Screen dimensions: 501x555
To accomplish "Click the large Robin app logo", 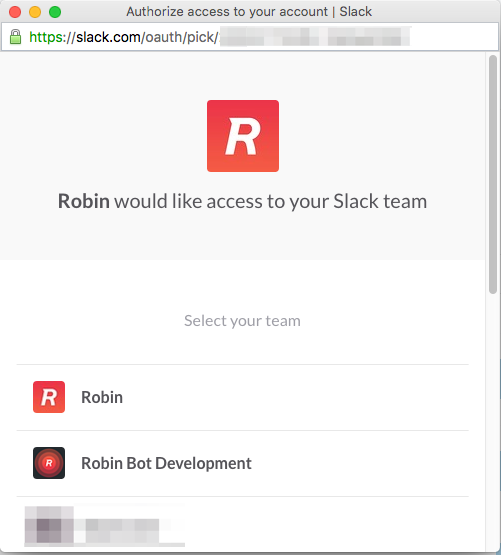I will [x=243, y=136].
